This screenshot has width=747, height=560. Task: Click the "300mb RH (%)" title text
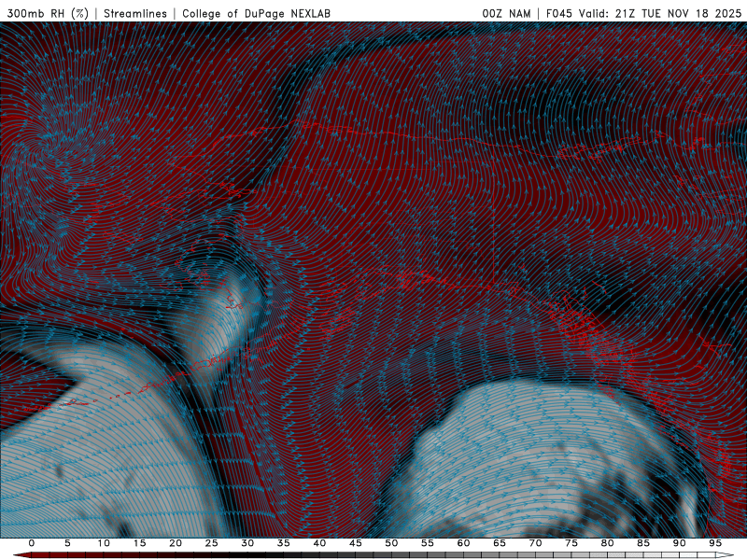point(48,14)
